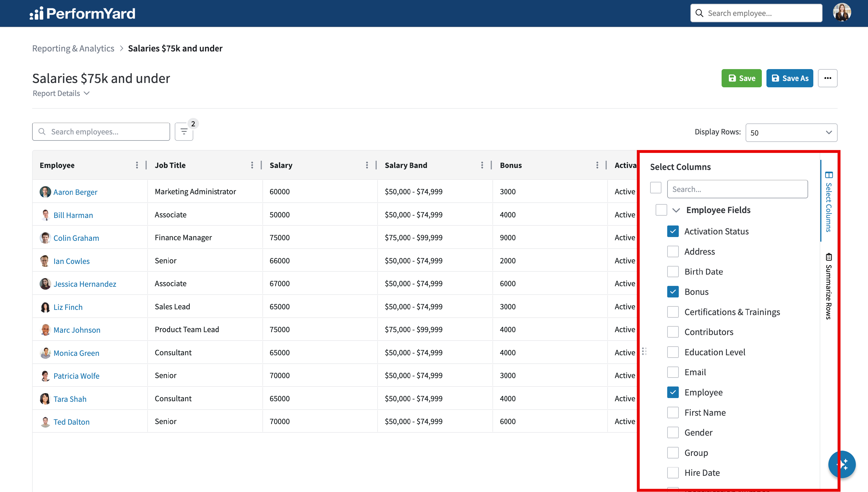Open the filter icon with badge 2
This screenshot has height=492, width=868.
[x=184, y=132]
